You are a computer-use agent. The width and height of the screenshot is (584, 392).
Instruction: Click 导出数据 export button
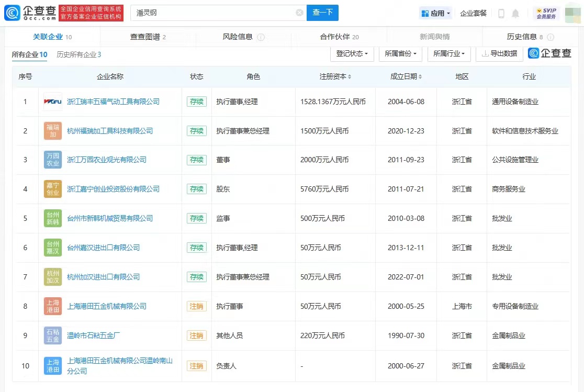499,54
